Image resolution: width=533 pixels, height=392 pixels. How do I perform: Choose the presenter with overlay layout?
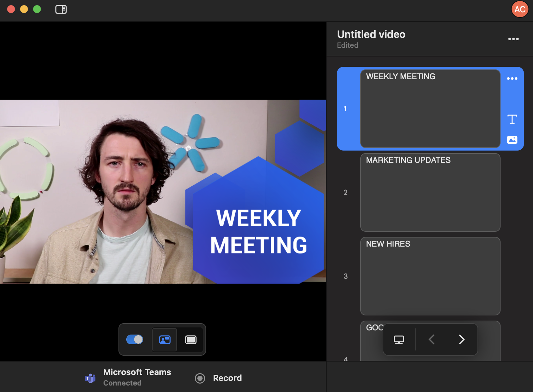(165, 340)
